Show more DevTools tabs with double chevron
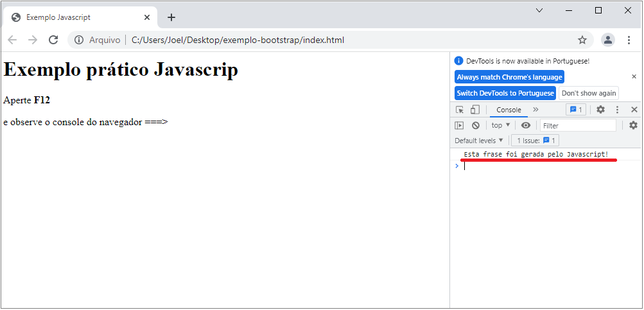Image resolution: width=644 pixels, height=310 pixels. (x=535, y=110)
